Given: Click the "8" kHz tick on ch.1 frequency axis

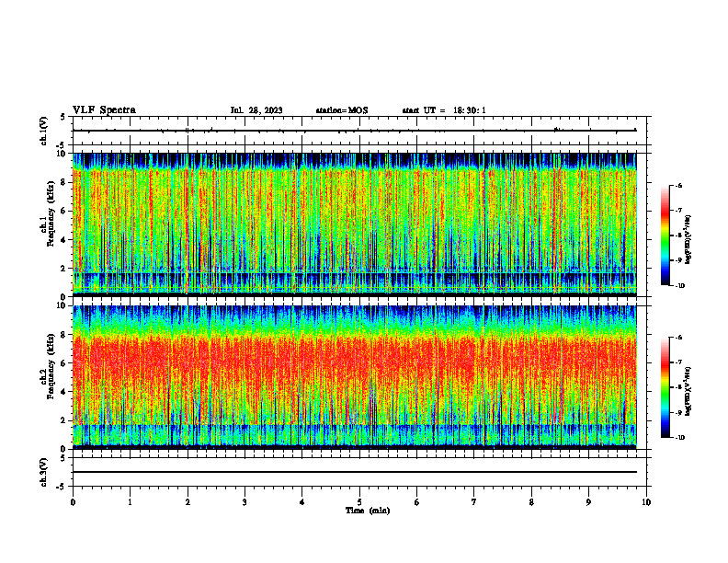Looking at the screenshot, I should pos(65,182).
